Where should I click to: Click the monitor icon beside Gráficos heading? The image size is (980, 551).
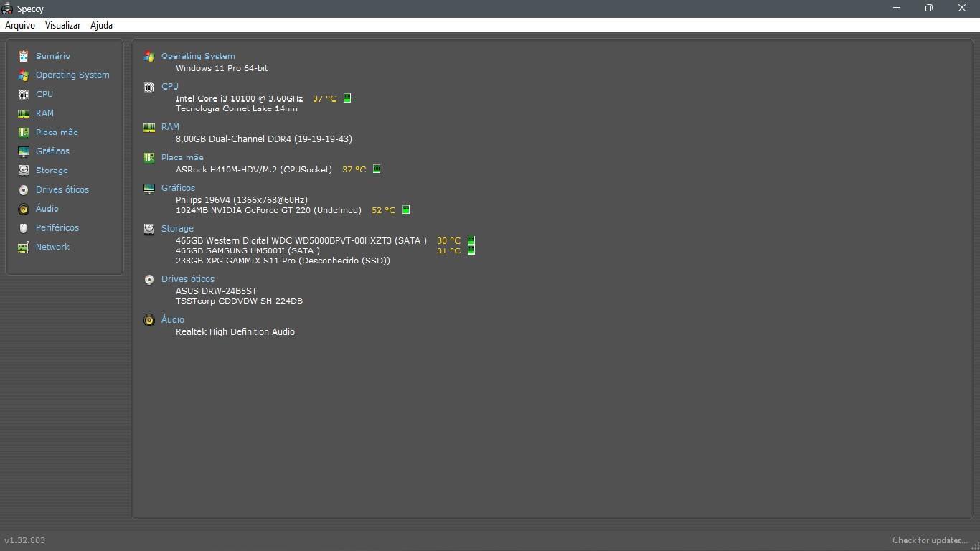tap(149, 188)
